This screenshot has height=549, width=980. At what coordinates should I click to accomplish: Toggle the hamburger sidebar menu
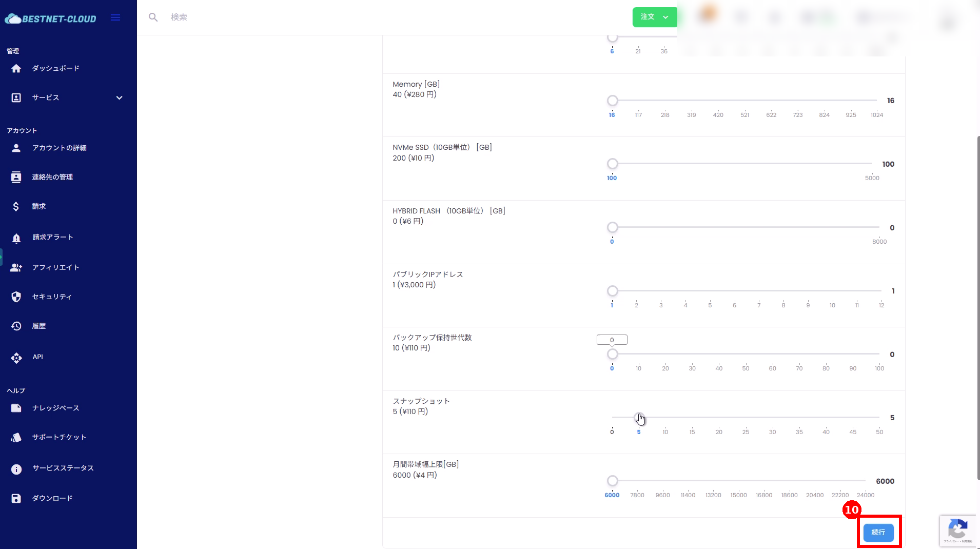[x=115, y=17]
